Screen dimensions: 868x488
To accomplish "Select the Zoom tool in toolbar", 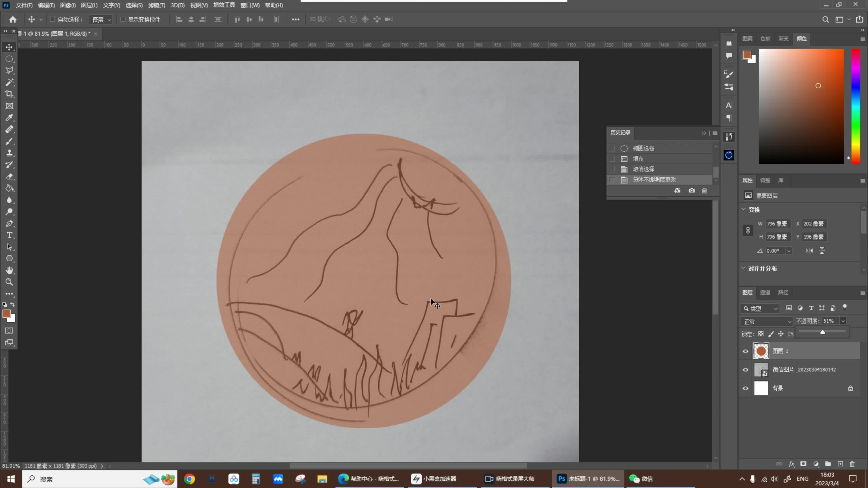I will coord(9,282).
